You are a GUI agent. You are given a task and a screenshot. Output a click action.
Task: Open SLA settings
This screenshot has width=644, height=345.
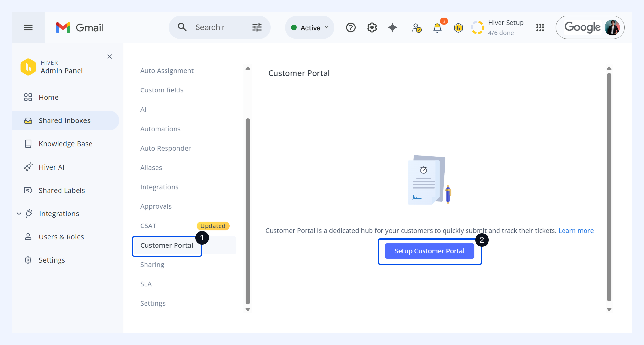point(146,284)
